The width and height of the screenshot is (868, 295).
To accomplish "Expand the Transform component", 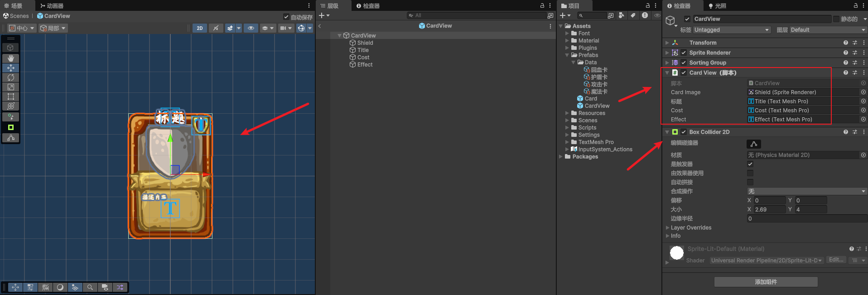I will [x=667, y=43].
